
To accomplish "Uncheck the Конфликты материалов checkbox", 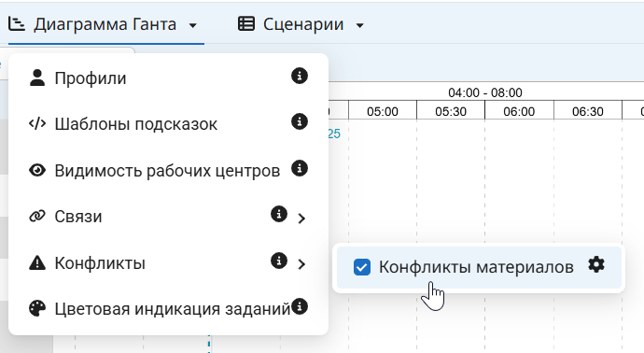I will (362, 267).
